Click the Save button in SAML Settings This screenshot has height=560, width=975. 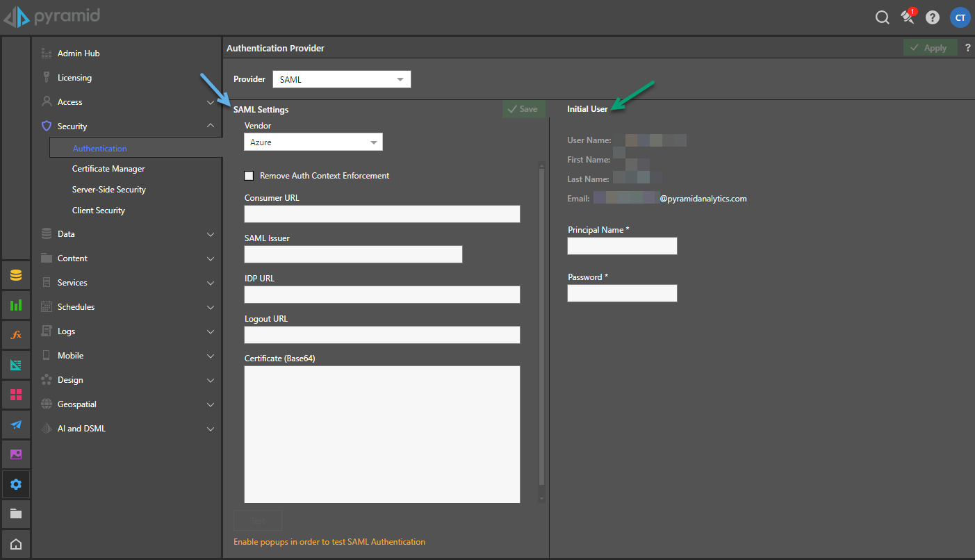523,109
